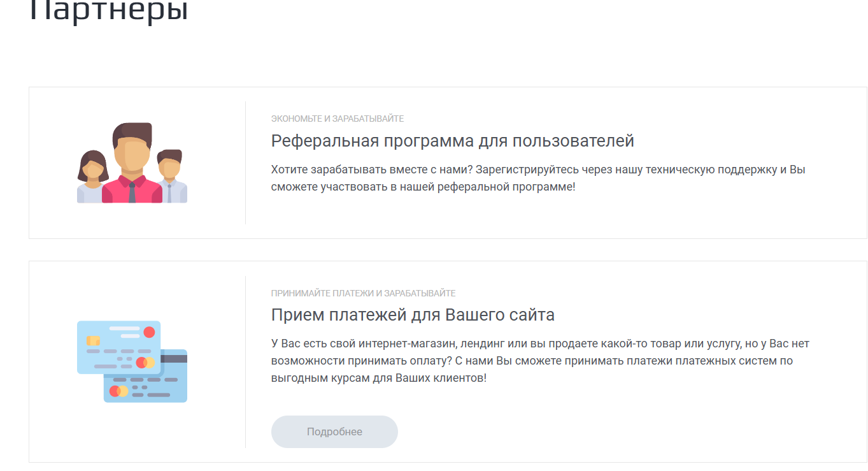Viewport: 868px width, 471px height.
Task: Click the text line mentioning техническую поддержку
Action: (538, 170)
